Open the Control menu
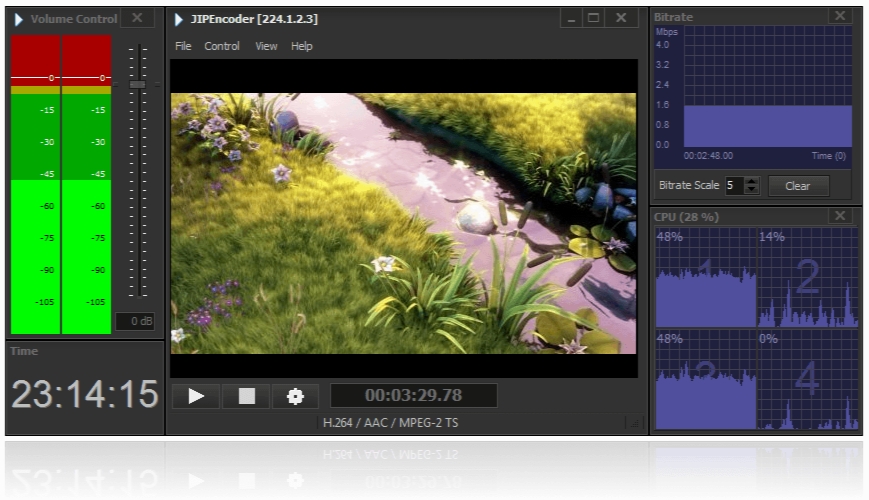 click(x=222, y=46)
